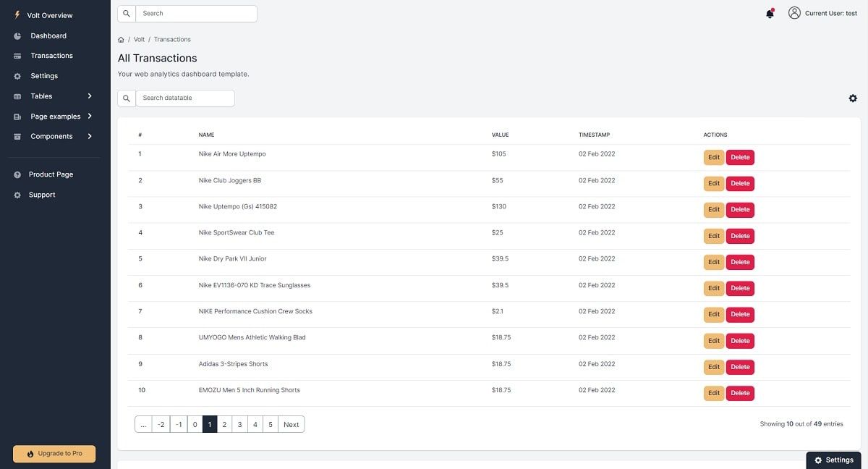Viewport: 868px width, 469px height.
Task: Delete the Nike Uptempo (Gs) 415082 row
Action: point(740,210)
